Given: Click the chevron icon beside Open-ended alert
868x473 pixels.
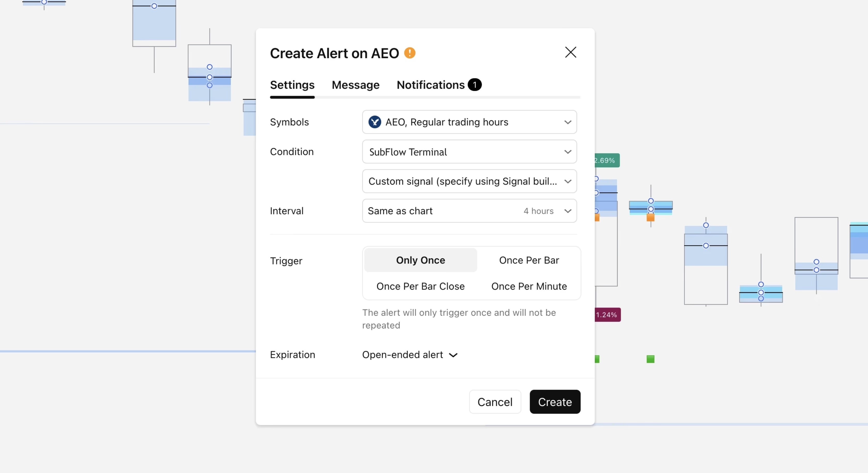Looking at the screenshot, I should click(x=453, y=355).
